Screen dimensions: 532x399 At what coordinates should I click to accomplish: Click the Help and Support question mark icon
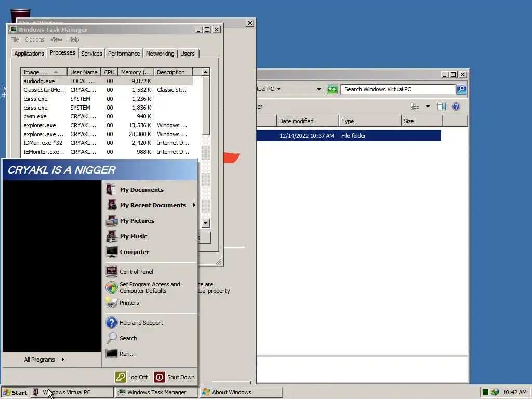pyautogui.click(x=112, y=322)
